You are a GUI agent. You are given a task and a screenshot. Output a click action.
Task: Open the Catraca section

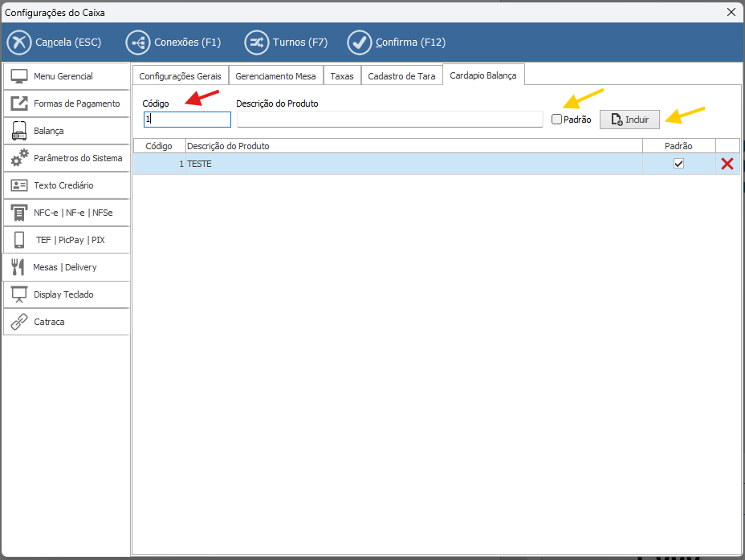pyautogui.click(x=67, y=322)
